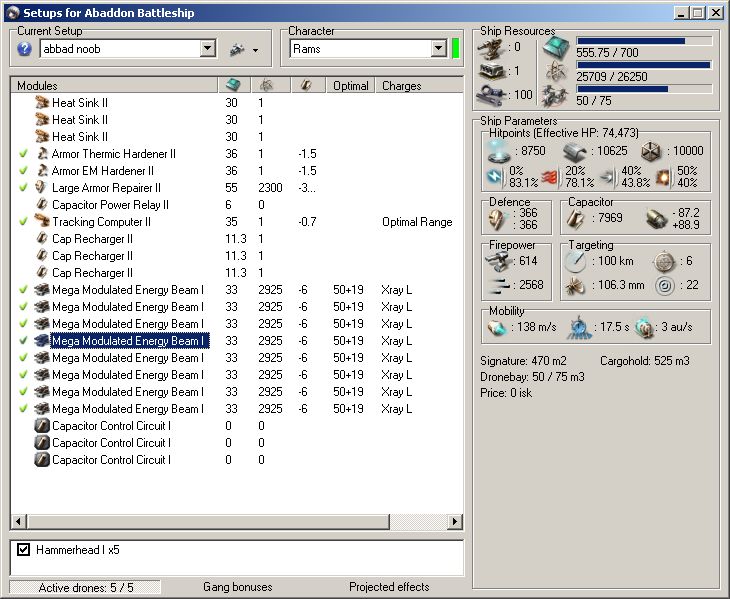
Task: Click the CPU usage progress bar
Action: [x=644, y=41]
